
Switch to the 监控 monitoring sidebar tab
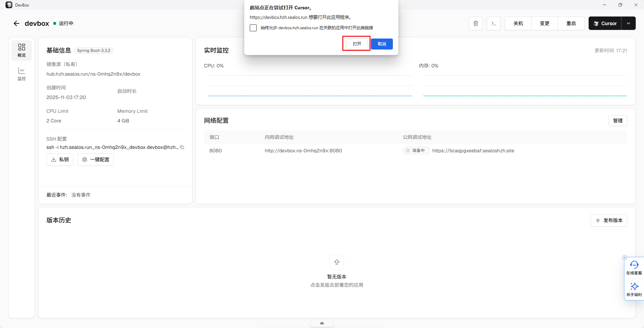[x=22, y=74]
